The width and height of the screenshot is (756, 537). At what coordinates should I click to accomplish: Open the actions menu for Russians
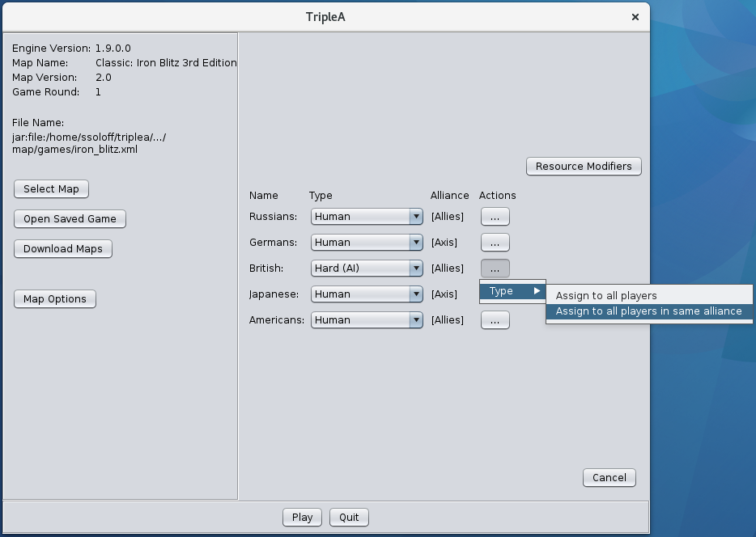point(495,217)
